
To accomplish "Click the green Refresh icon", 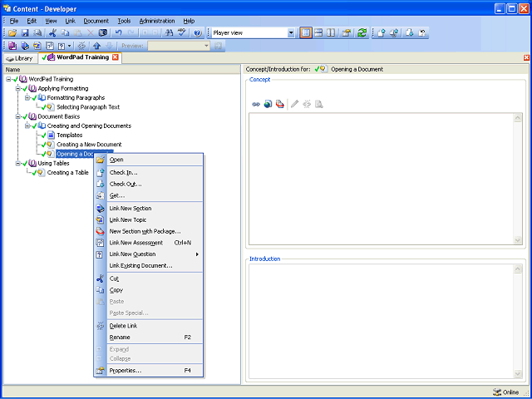I will pos(362,33).
